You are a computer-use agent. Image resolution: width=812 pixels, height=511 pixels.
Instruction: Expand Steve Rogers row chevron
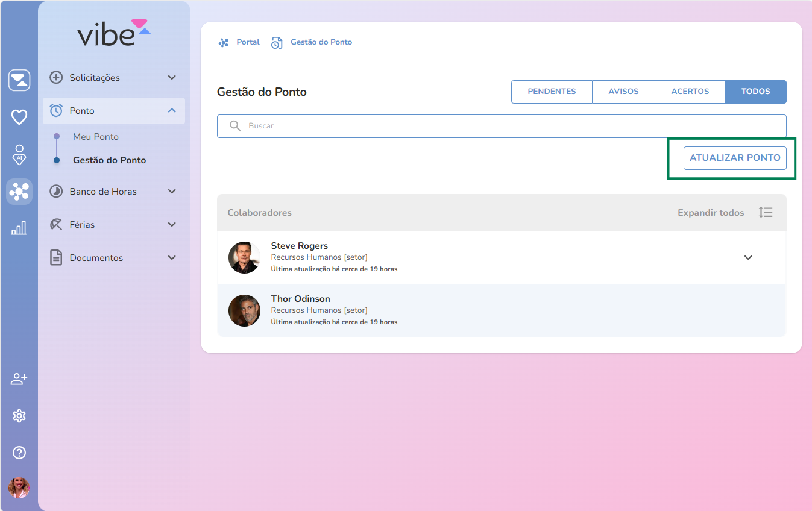[x=748, y=258]
